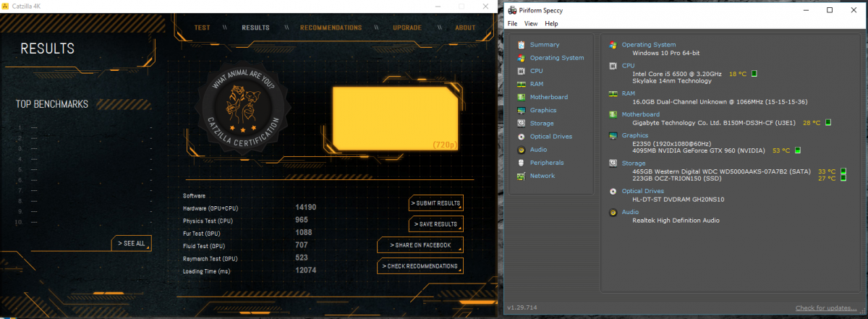Click SAVE RESULTS button in Catzilla
Screen dimensions: 868x319
tap(435, 224)
